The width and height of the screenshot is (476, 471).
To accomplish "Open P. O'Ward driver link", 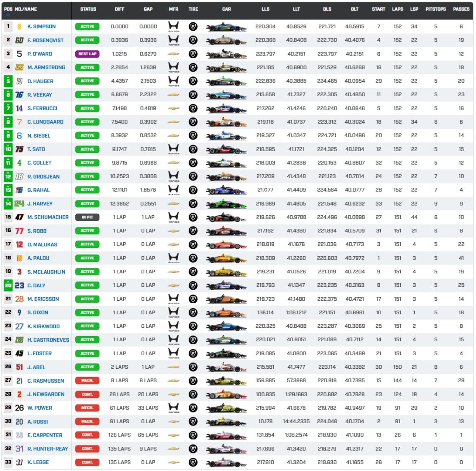I will click(40, 54).
